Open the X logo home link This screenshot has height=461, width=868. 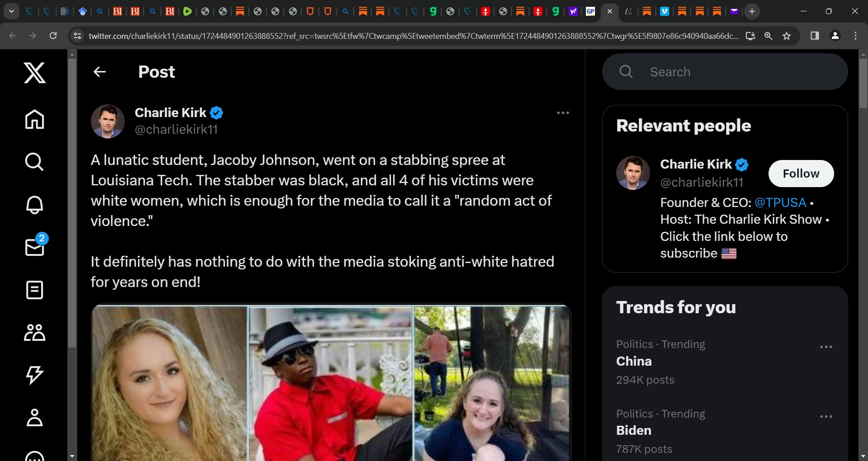click(35, 73)
